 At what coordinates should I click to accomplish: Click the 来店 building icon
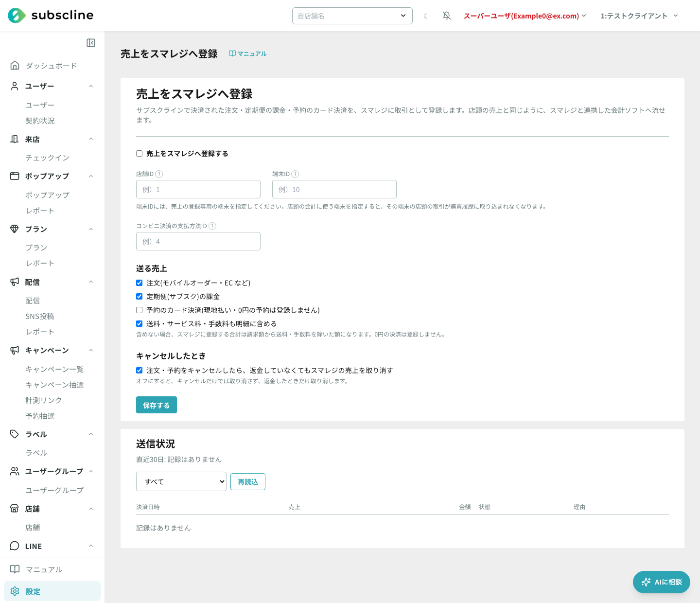(x=15, y=139)
